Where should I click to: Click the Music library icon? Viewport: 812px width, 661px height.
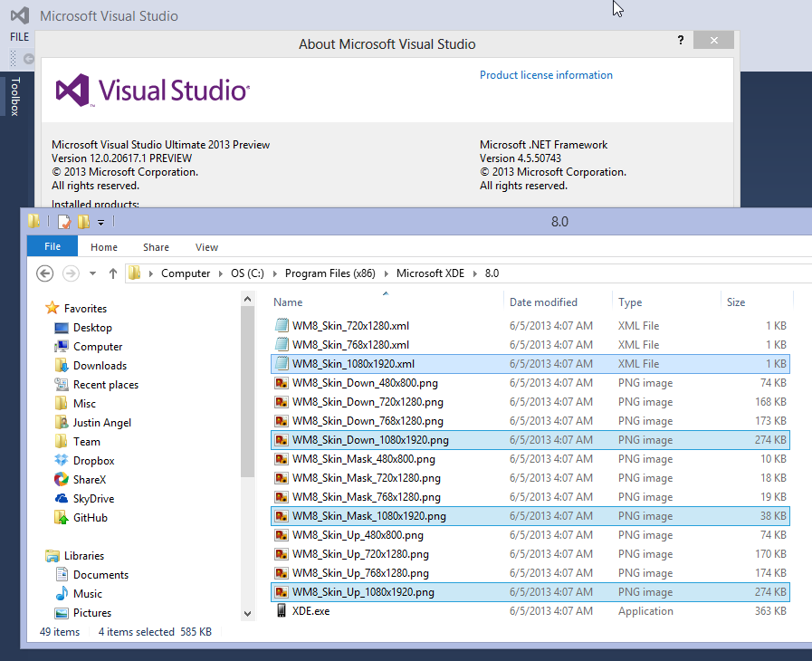[62, 593]
